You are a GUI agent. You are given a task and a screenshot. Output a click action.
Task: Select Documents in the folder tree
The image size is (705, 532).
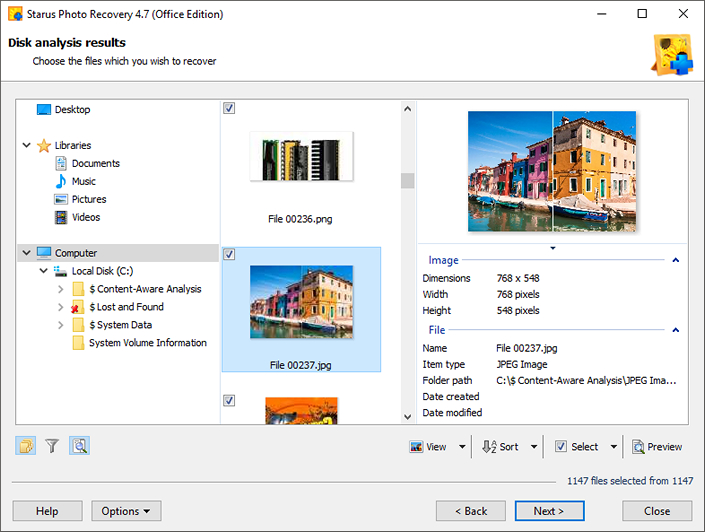96,163
